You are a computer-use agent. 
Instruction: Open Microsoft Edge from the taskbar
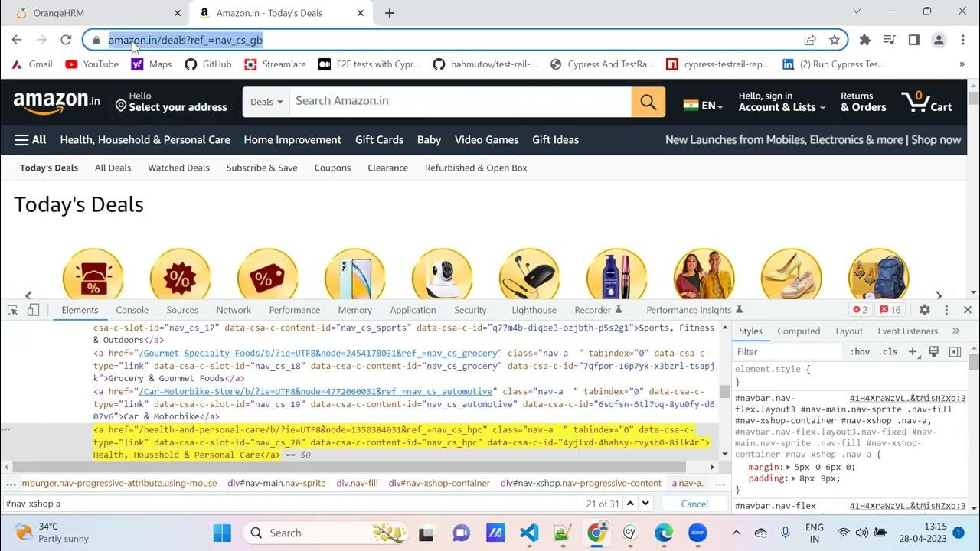[x=664, y=533]
